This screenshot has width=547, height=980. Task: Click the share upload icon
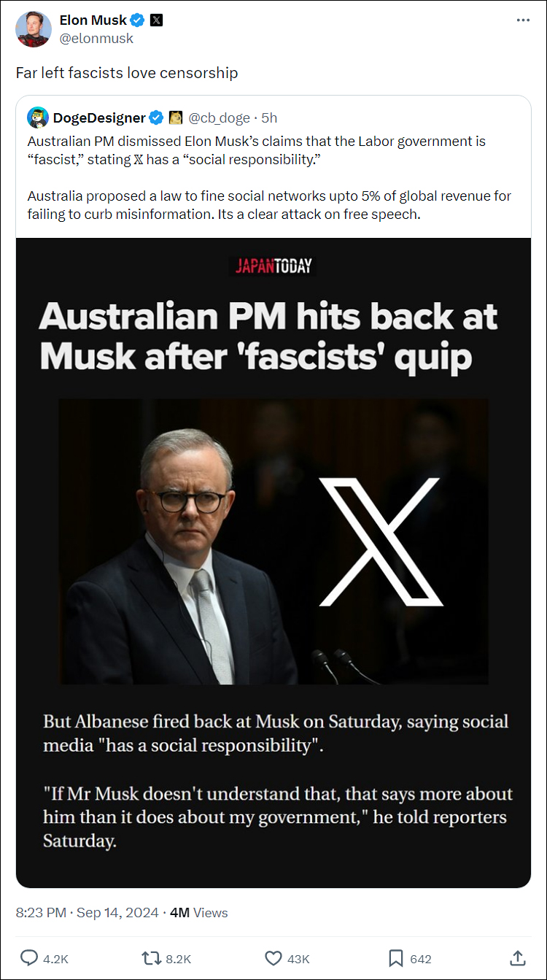[518, 958]
